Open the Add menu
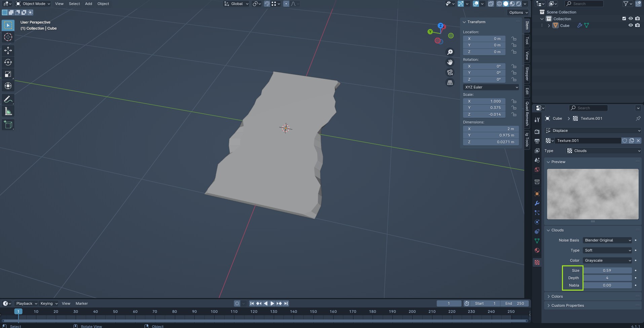The image size is (644, 328). pos(88,4)
